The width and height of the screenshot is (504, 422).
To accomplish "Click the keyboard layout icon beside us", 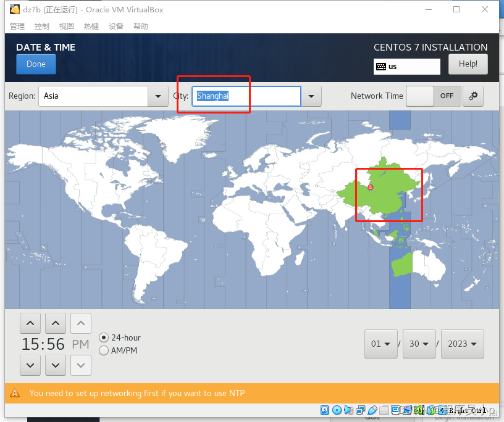I will (381, 67).
